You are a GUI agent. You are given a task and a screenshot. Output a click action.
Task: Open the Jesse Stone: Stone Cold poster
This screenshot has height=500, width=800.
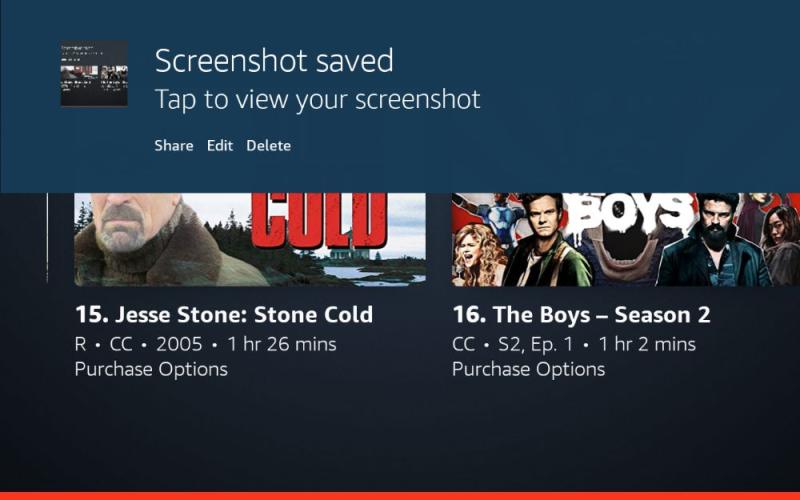250,239
